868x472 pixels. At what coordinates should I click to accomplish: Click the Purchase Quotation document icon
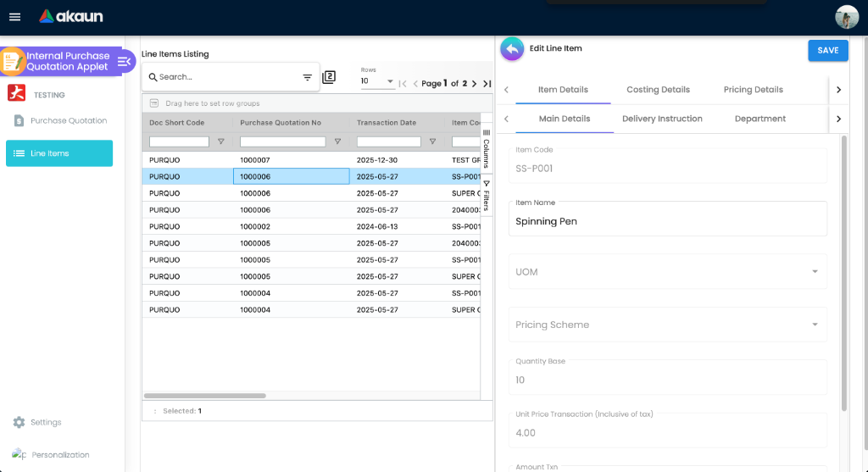pyautogui.click(x=19, y=120)
